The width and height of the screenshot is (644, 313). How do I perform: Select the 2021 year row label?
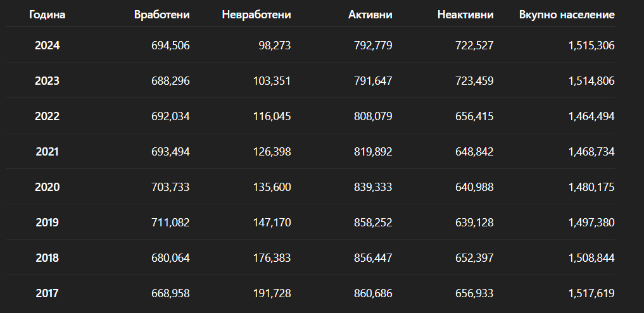(47, 152)
